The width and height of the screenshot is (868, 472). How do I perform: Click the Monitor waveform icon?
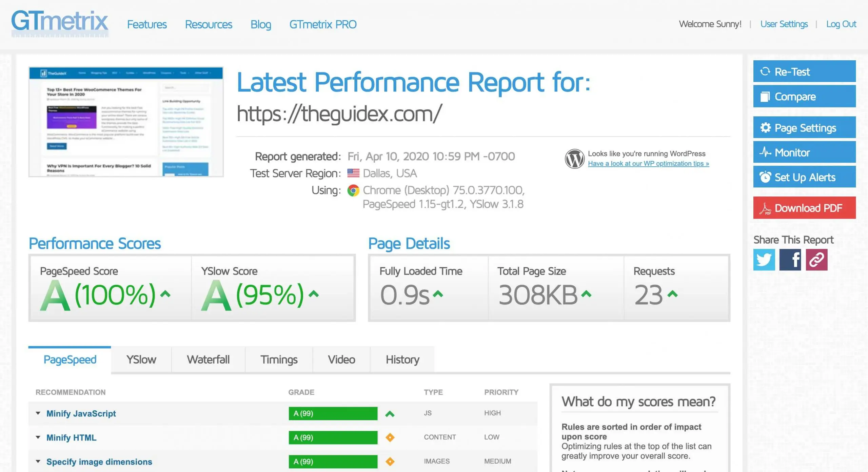(766, 152)
